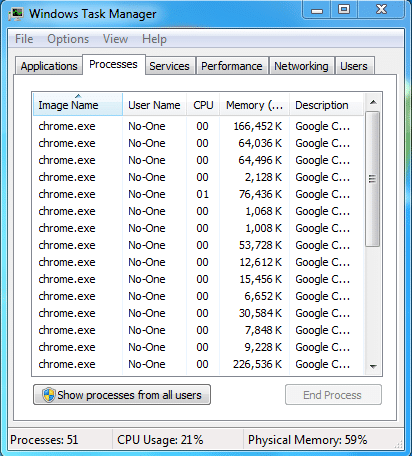
Task: Select chrome.exe row using 12,612 K
Action: pyautogui.click(x=198, y=262)
